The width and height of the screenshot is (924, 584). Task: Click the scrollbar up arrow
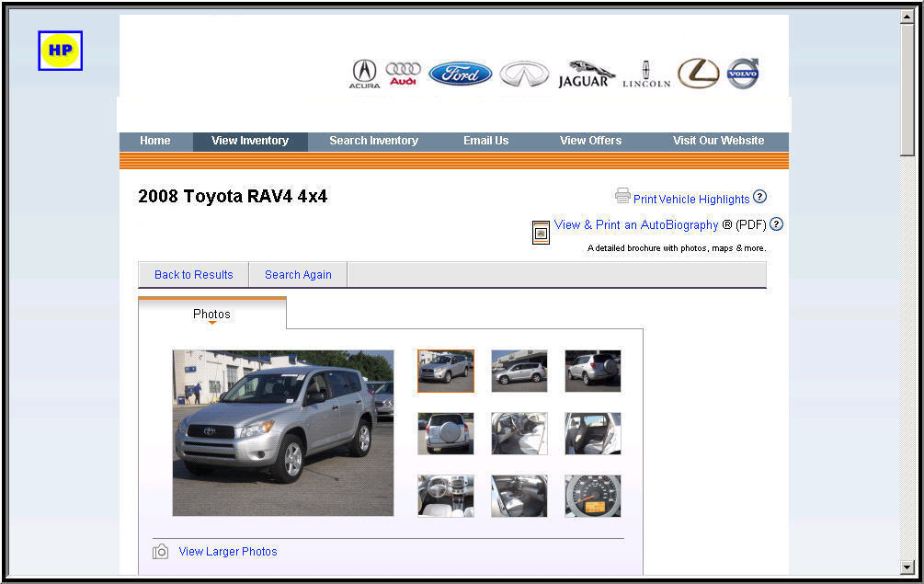coord(907,17)
